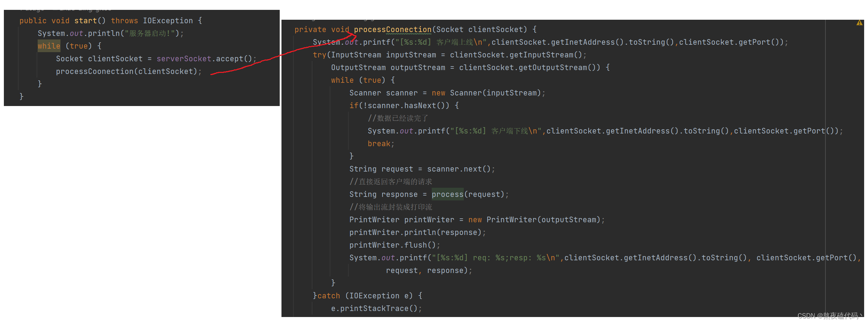
Task: Click the 'String response' declaration
Action: [x=384, y=194]
